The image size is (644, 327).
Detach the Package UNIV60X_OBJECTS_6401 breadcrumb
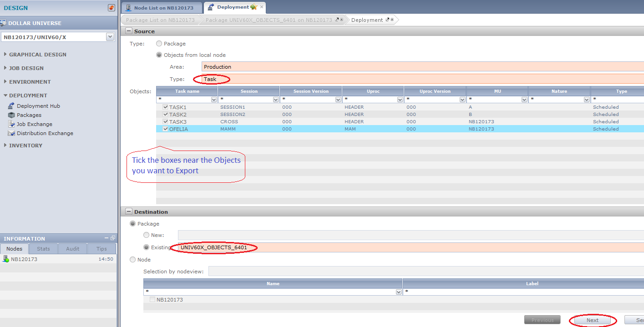pos(337,20)
